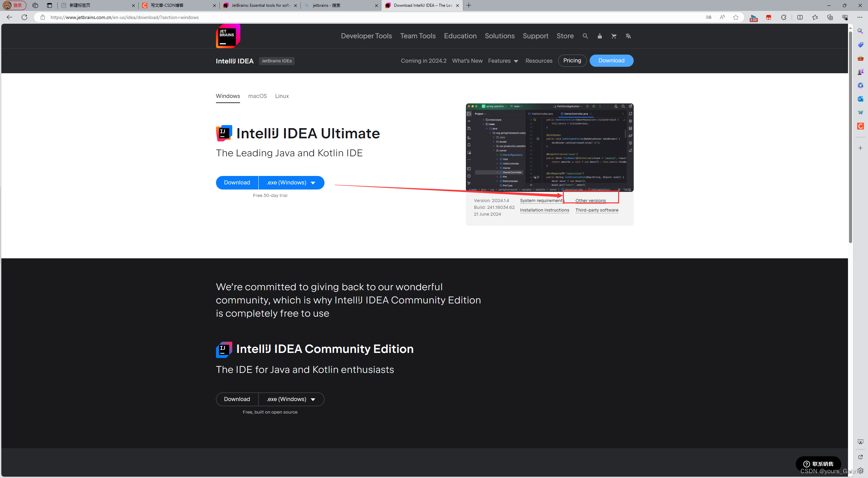
Task: Click the IDE screenshot preview image
Action: point(550,147)
